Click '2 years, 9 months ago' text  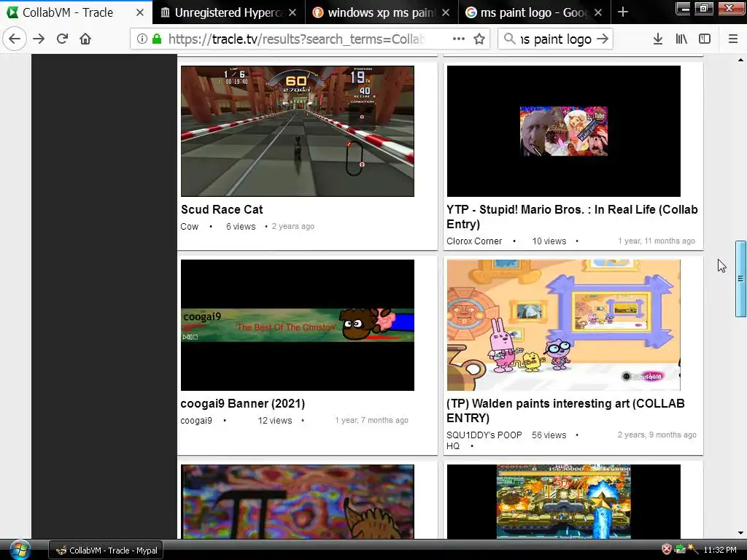[657, 435]
